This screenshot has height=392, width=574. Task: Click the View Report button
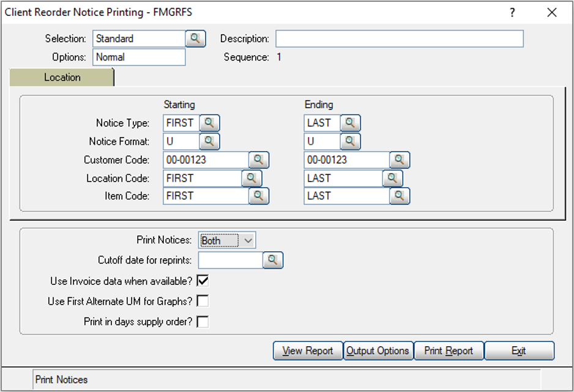[308, 350]
